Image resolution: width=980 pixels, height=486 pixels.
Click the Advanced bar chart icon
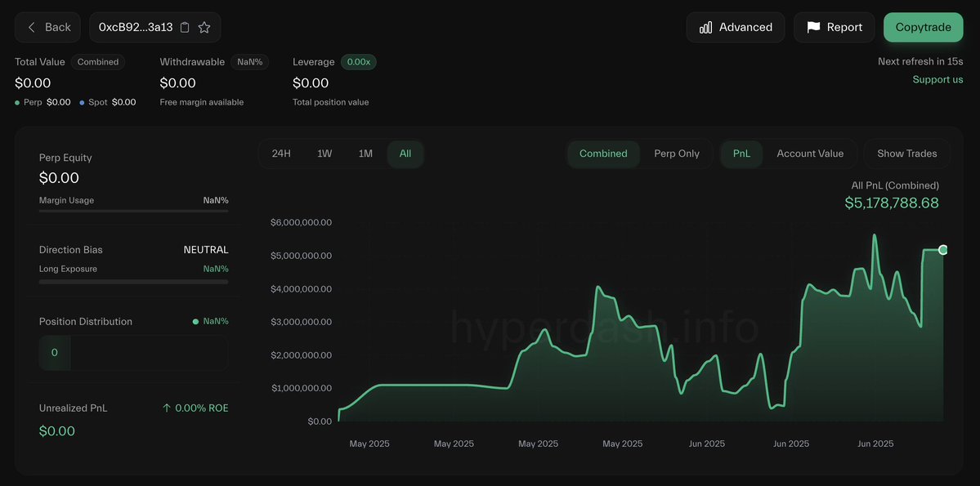click(x=705, y=28)
